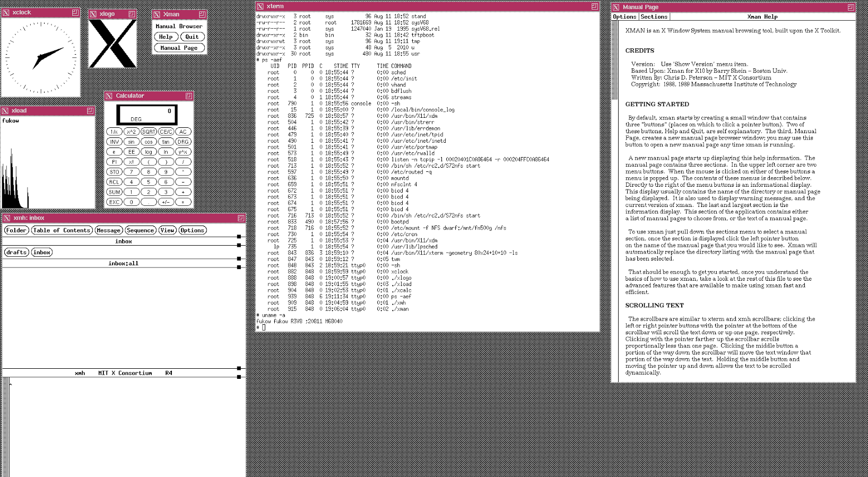Click the calculator digit 7 key
Image resolution: width=868 pixels, height=477 pixels.
point(132,172)
